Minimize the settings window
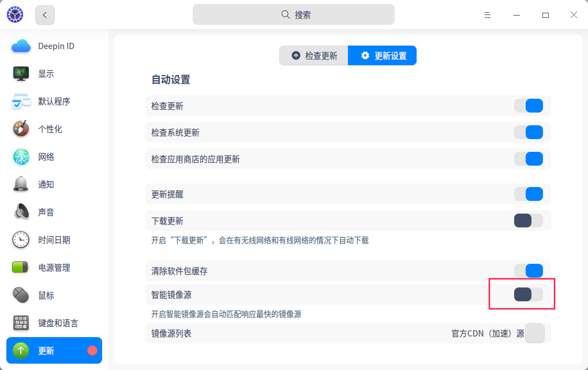 point(517,15)
